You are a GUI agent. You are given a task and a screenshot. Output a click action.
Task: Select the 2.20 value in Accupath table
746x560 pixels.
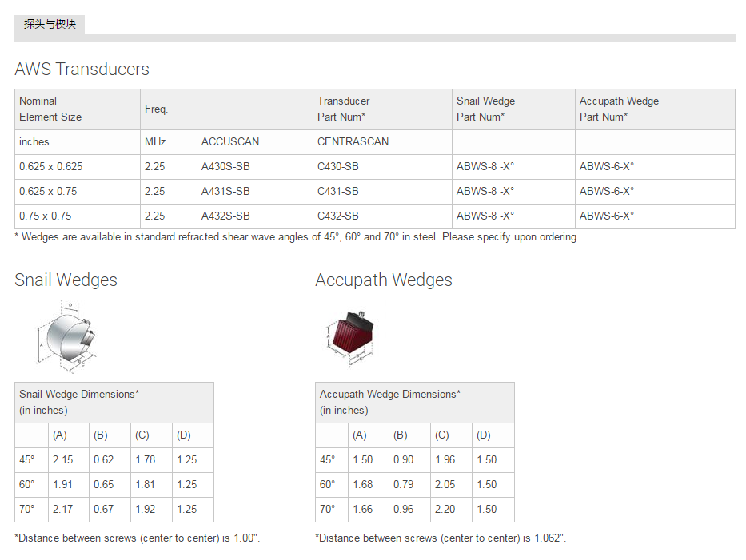click(445, 509)
